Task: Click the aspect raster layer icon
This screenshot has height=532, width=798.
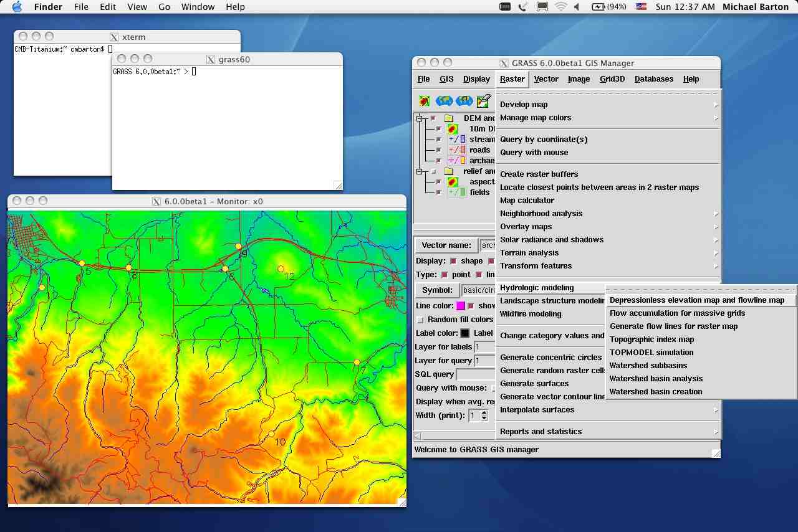Action: (x=453, y=182)
